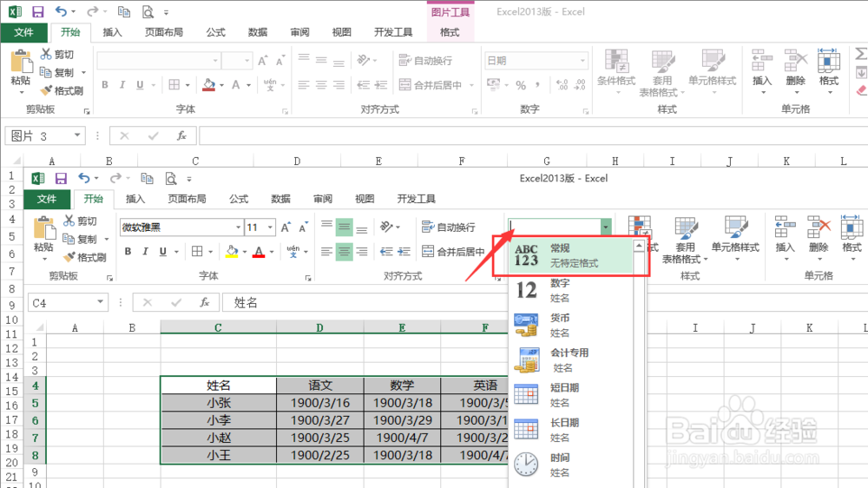The image size is (868, 488).
Task: Open the 文件 tab in the main window
Action: click(x=23, y=32)
